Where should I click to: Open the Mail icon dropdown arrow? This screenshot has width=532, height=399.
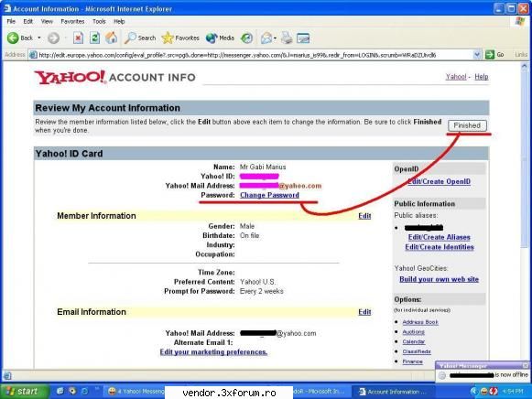coord(275,38)
